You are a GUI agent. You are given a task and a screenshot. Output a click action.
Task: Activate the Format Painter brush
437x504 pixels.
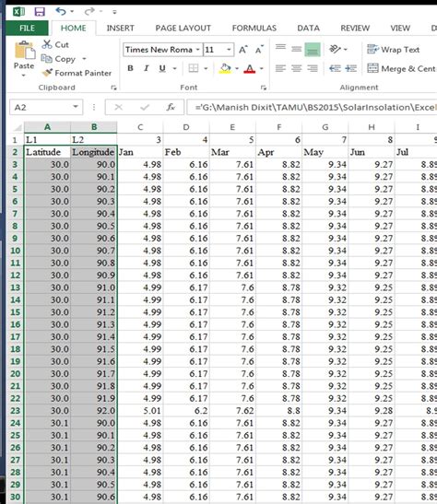pyautogui.click(x=77, y=73)
